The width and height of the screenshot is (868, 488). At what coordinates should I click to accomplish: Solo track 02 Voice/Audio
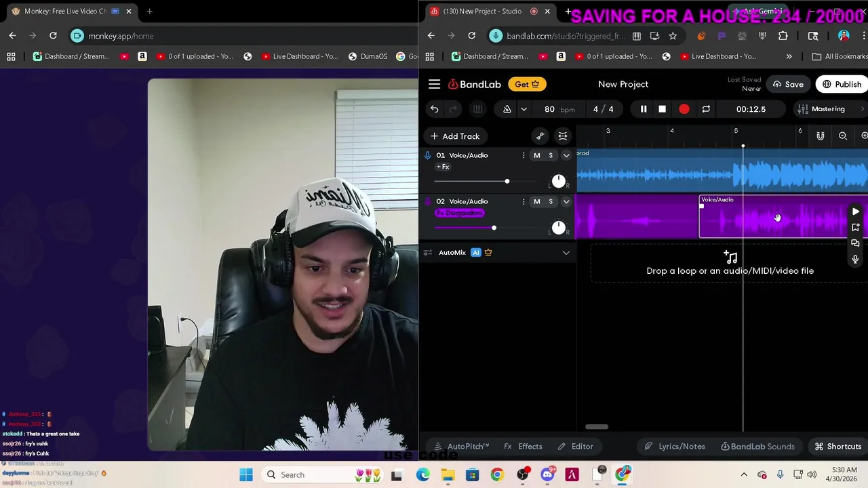point(550,201)
